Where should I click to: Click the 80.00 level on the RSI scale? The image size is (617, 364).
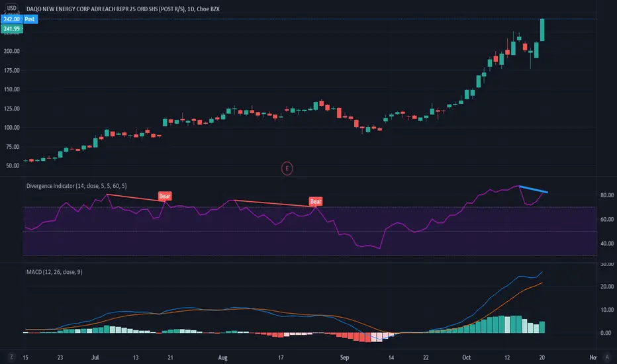607,195
